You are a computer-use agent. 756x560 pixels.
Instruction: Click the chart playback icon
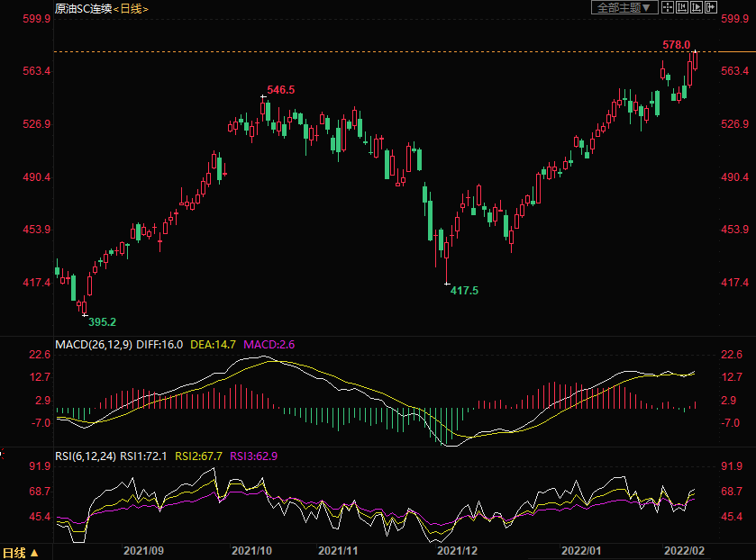point(697,8)
